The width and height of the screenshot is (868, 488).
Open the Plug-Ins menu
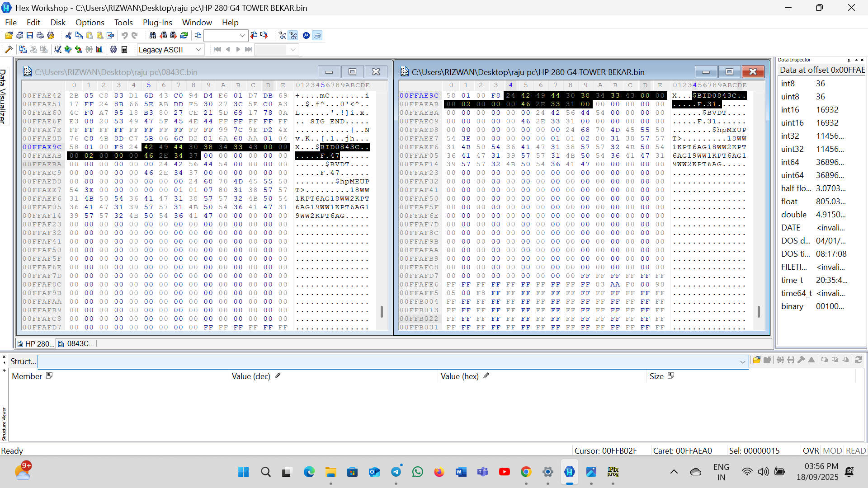(157, 22)
